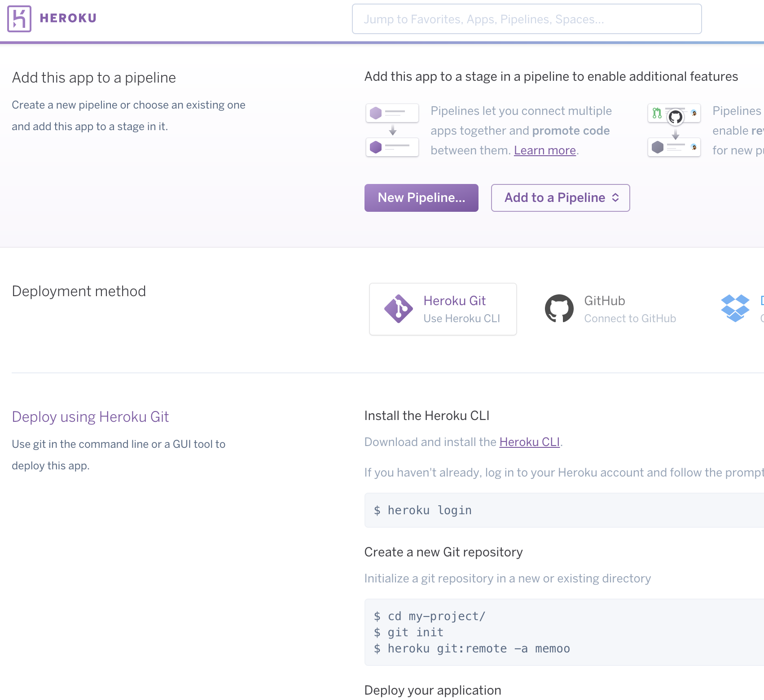764x700 pixels.
Task: Click the Heroku Git diamond icon
Action: point(398,309)
